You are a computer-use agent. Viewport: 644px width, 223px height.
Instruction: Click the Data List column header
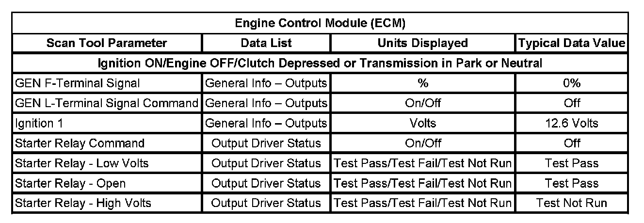tap(266, 43)
